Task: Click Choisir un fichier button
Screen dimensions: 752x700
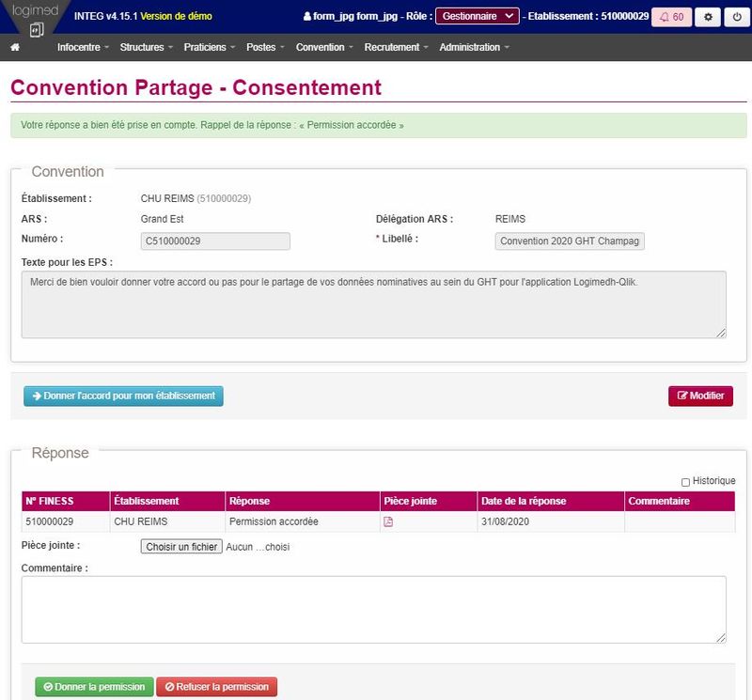Action: tap(181, 547)
